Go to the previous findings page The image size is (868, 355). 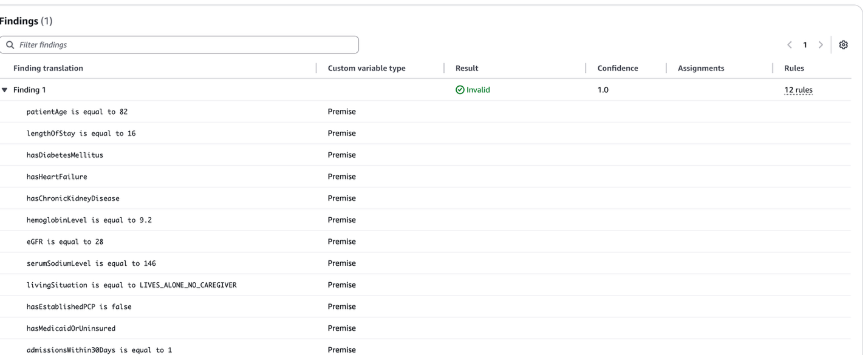pyautogui.click(x=790, y=45)
